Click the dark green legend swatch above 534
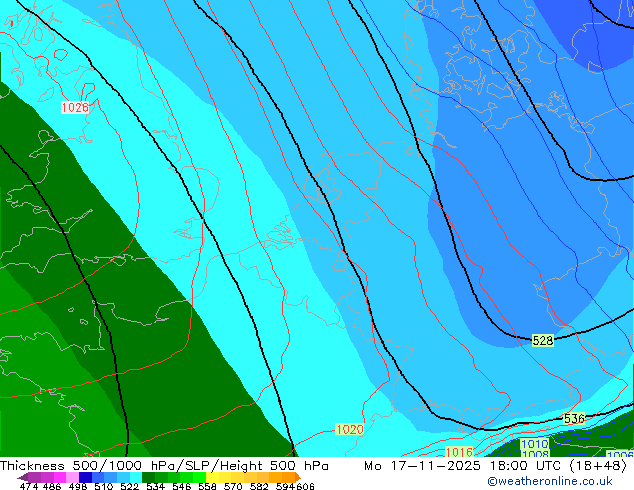This screenshot has height=490, width=634. coord(148,477)
